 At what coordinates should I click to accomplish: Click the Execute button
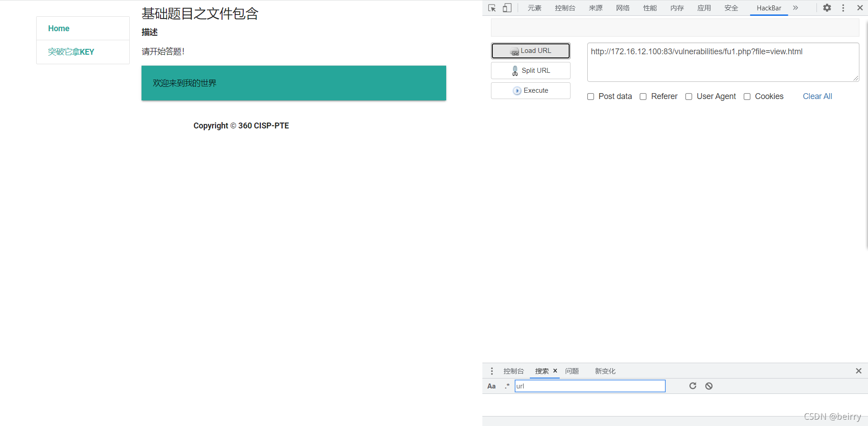pos(531,90)
